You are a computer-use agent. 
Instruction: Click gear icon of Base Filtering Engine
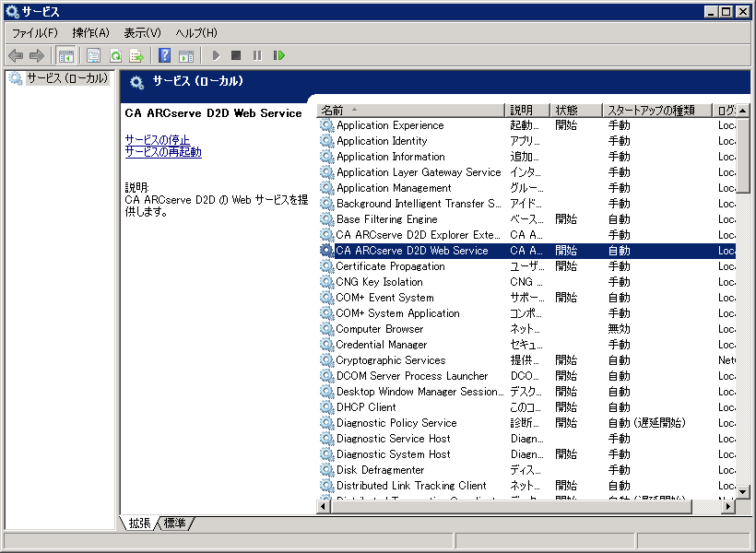pyautogui.click(x=326, y=219)
